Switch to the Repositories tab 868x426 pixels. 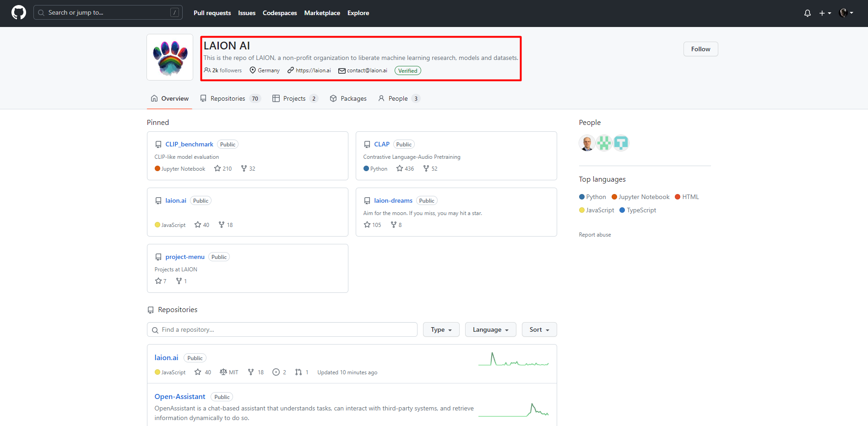point(231,98)
